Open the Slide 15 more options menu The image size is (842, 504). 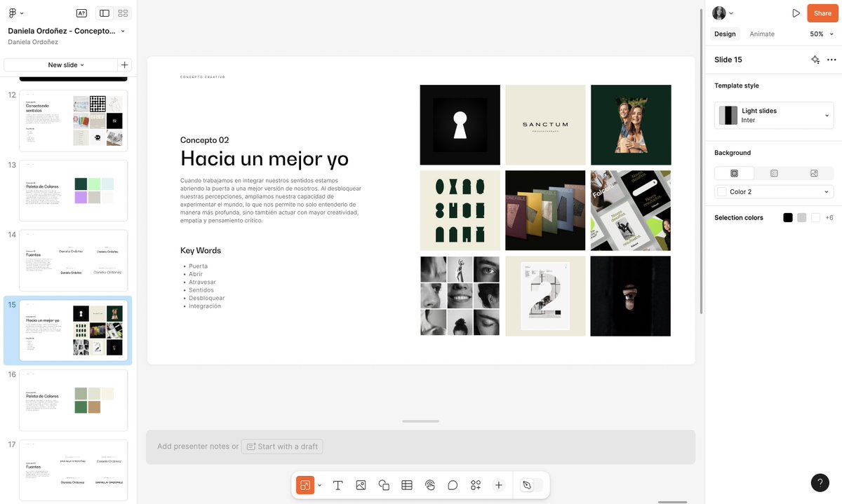831,60
